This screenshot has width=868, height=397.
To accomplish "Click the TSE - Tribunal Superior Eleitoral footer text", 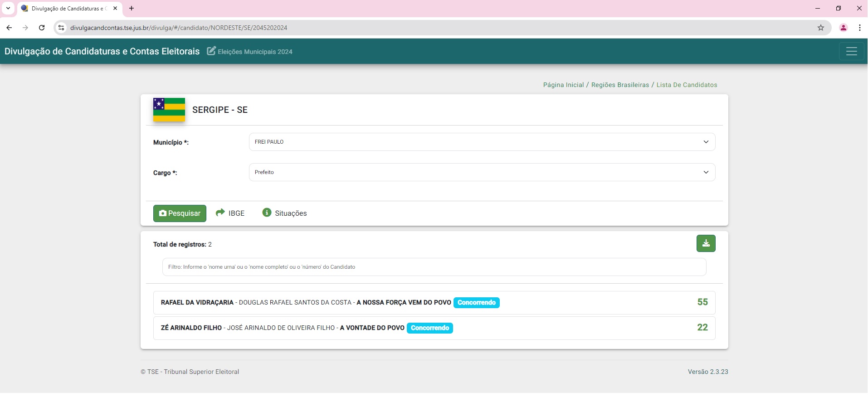I will pos(190,372).
